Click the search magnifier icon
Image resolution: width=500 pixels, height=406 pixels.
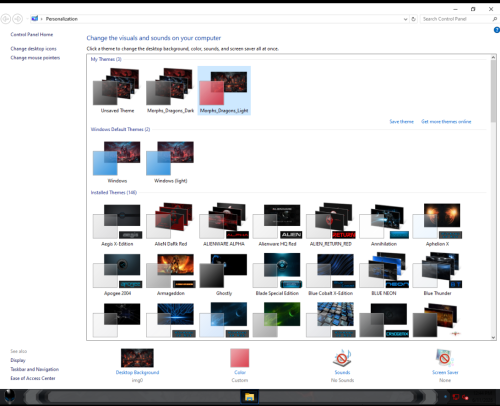(495, 19)
